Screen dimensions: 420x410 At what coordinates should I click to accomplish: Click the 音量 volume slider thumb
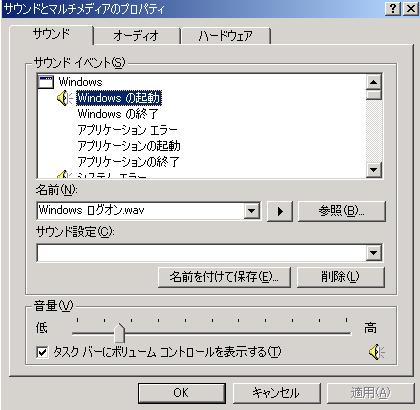click(119, 332)
